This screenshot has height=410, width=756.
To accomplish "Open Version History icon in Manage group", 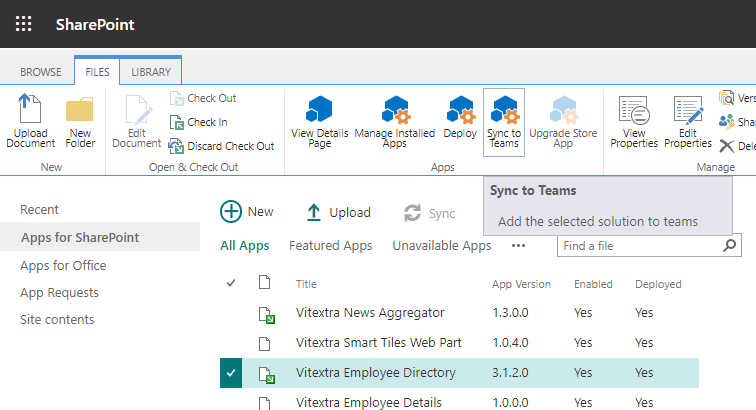I will 726,98.
